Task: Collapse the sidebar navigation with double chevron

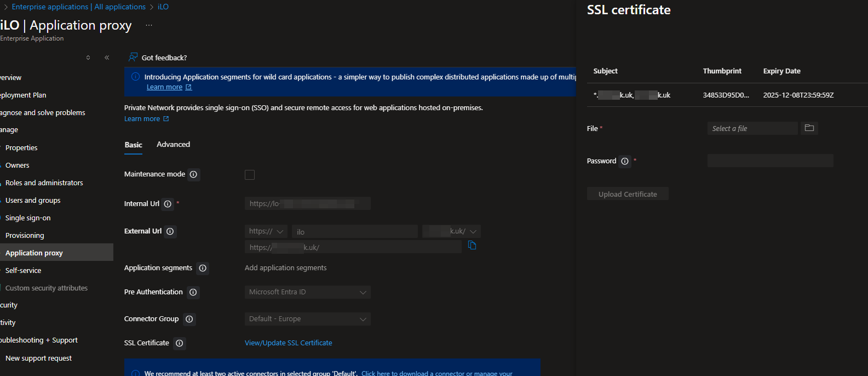Action: (107, 58)
